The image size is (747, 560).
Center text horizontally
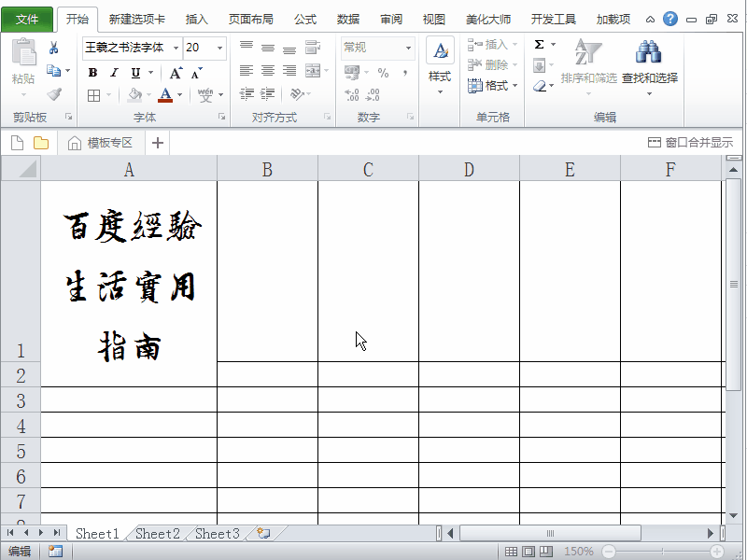[268, 71]
